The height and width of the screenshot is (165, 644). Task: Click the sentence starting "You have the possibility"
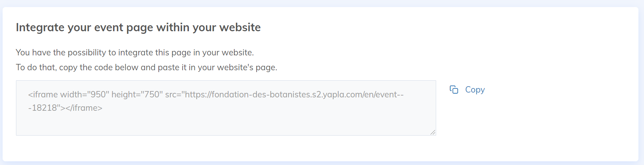(x=135, y=52)
